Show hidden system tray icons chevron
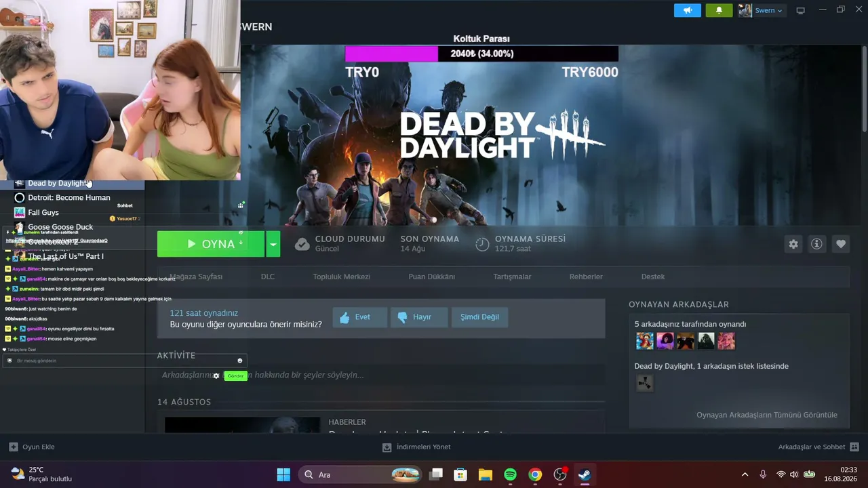The width and height of the screenshot is (868, 488). (x=745, y=474)
